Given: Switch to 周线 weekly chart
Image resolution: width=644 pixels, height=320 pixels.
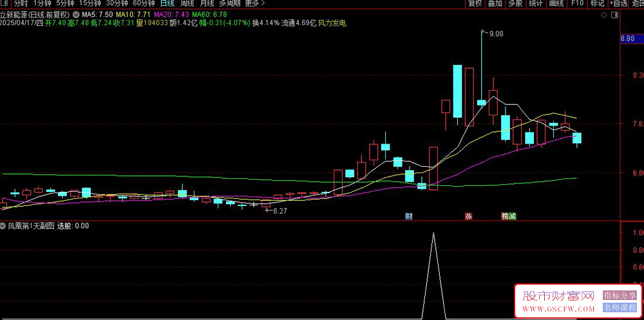Looking at the screenshot, I should tap(187, 3).
